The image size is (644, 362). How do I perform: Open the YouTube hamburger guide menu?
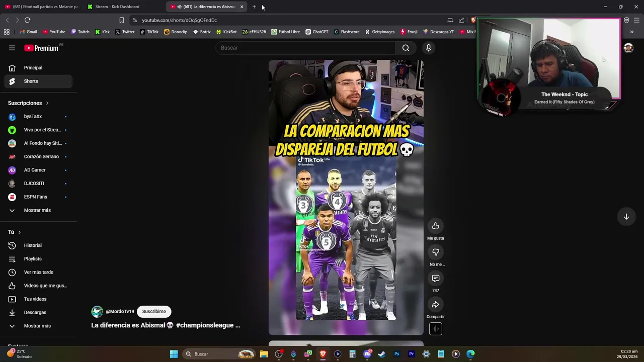tap(12, 48)
